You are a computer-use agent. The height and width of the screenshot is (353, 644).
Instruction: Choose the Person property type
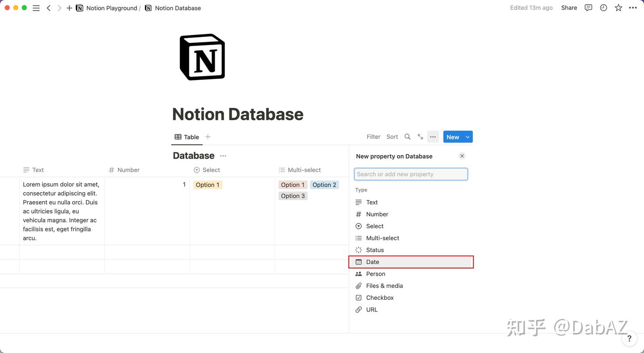click(376, 273)
